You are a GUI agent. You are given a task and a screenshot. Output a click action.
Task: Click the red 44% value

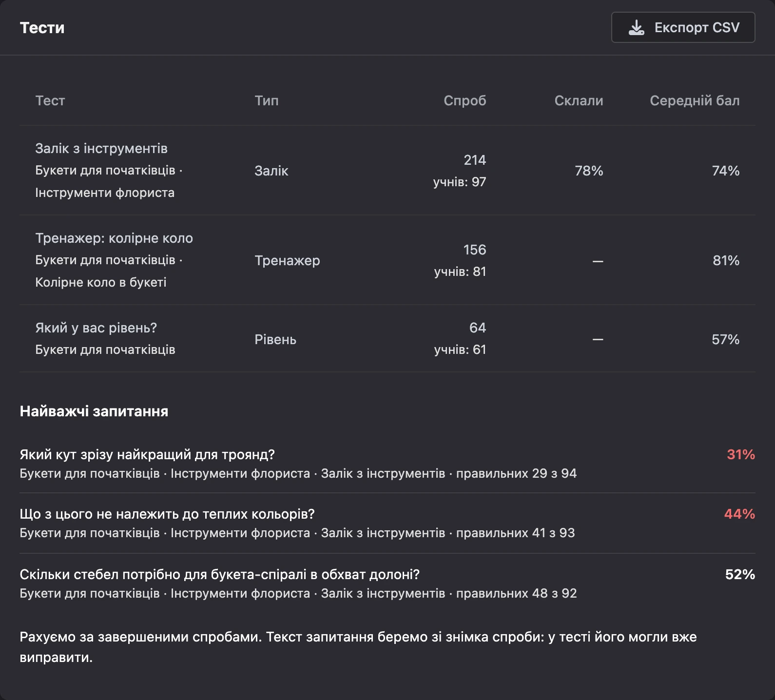(x=739, y=514)
